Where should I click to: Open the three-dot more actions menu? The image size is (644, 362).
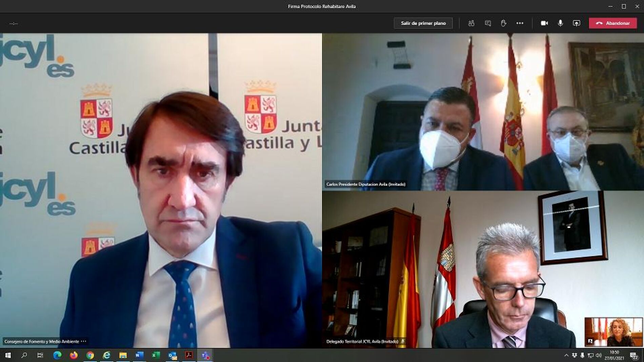pyautogui.click(x=520, y=23)
